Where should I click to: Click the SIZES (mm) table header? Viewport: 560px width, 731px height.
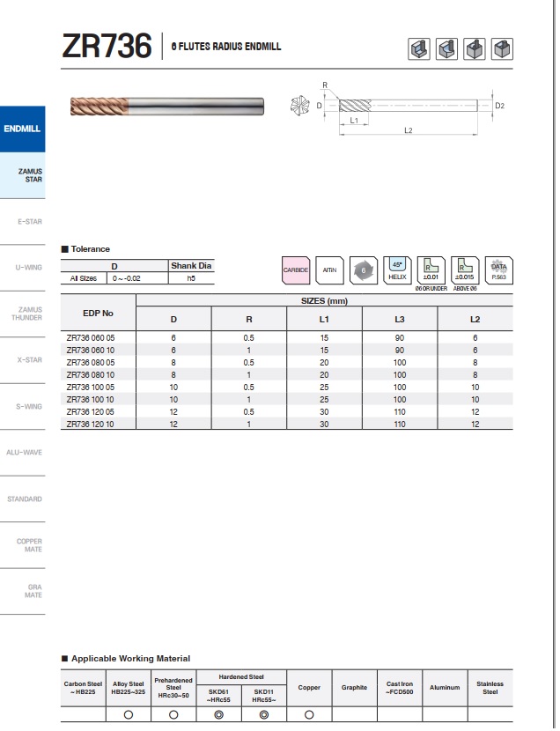tap(324, 300)
